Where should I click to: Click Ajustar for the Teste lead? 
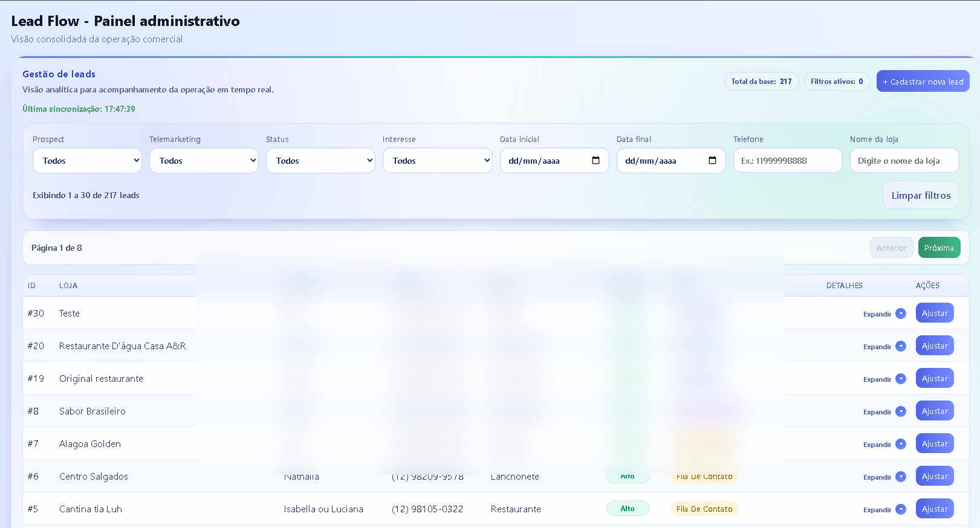point(935,314)
